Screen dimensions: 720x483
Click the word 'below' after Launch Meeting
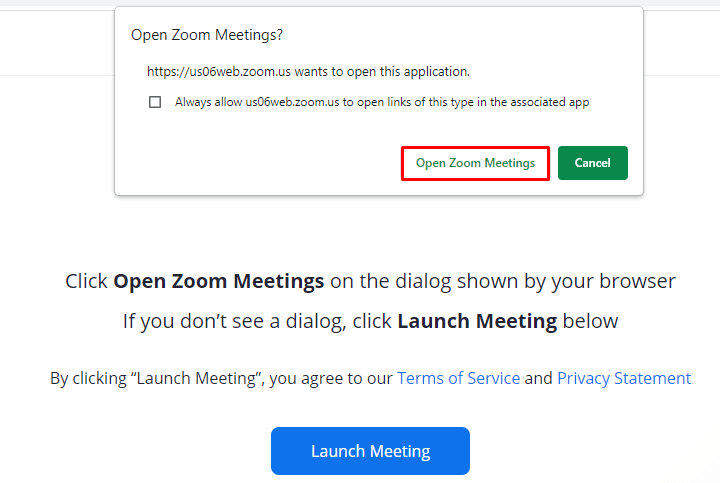590,321
